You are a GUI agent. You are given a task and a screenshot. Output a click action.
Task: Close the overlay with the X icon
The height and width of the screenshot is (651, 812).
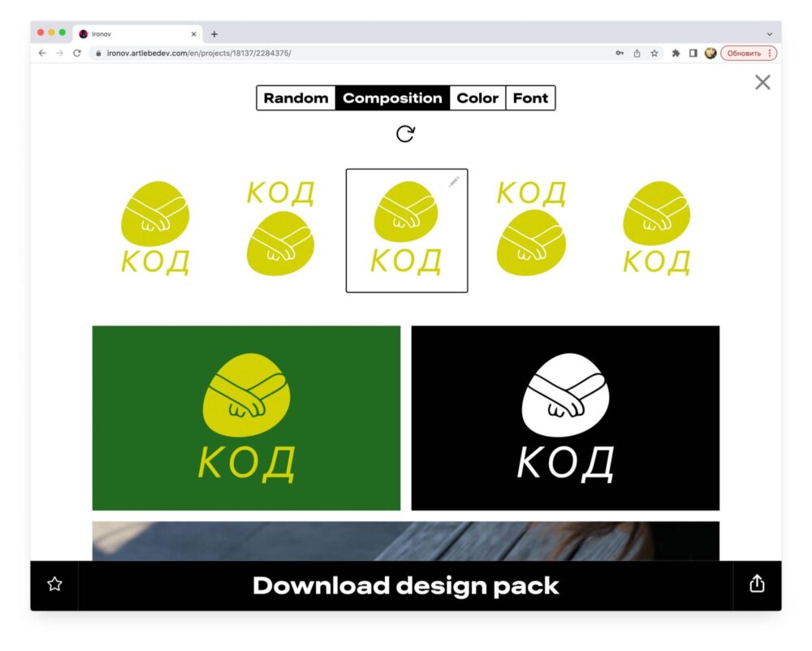(x=762, y=82)
